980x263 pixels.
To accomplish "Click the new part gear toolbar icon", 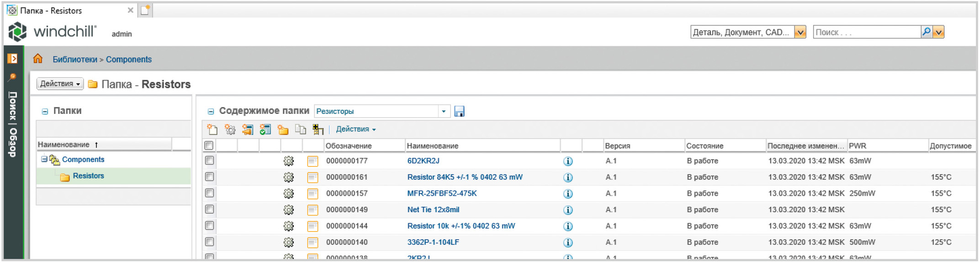I will [x=230, y=129].
